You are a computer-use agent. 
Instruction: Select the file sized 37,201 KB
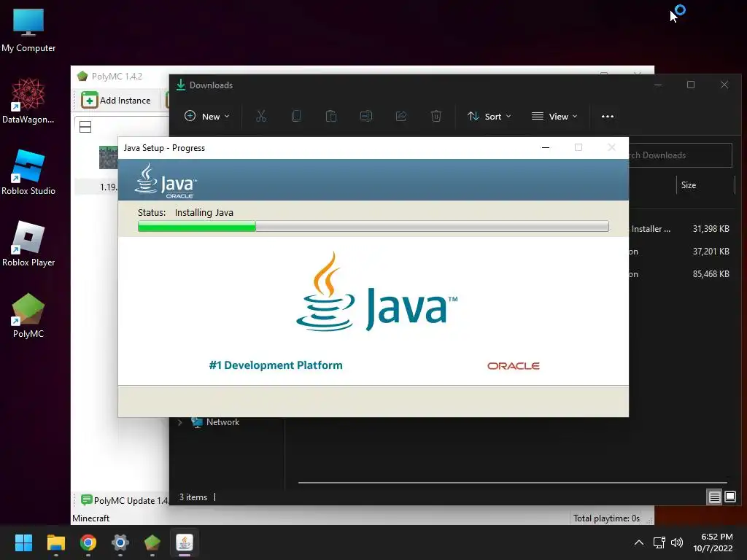pos(682,252)
